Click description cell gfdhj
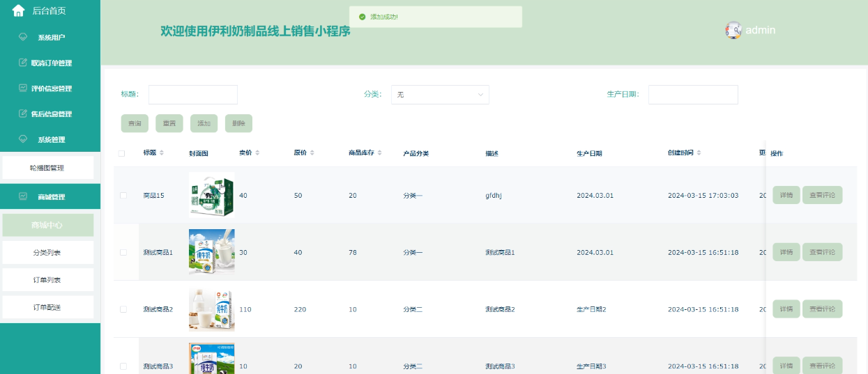The width and height of the screenshot is (868, 374). pyautogui.click(x=494, y=196)
